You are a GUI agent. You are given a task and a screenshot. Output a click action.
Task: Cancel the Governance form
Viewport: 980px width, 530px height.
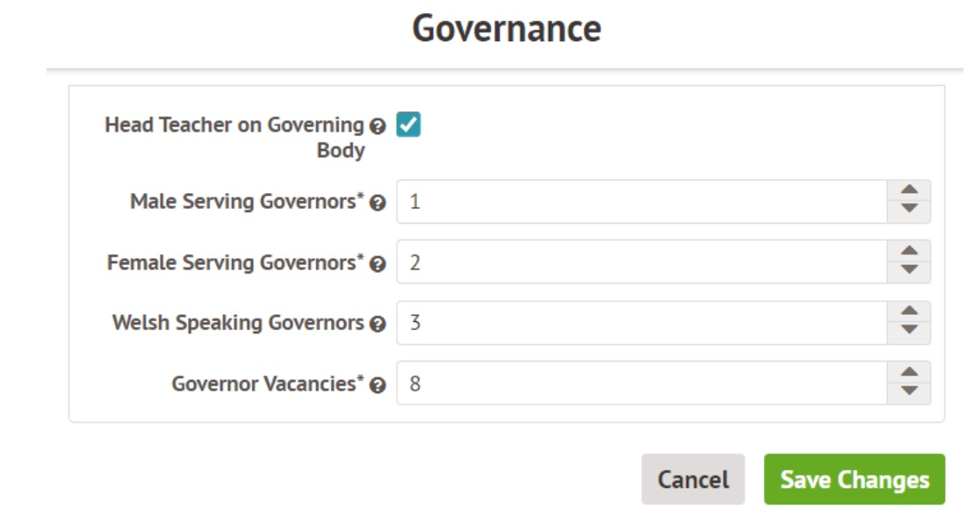693,479
